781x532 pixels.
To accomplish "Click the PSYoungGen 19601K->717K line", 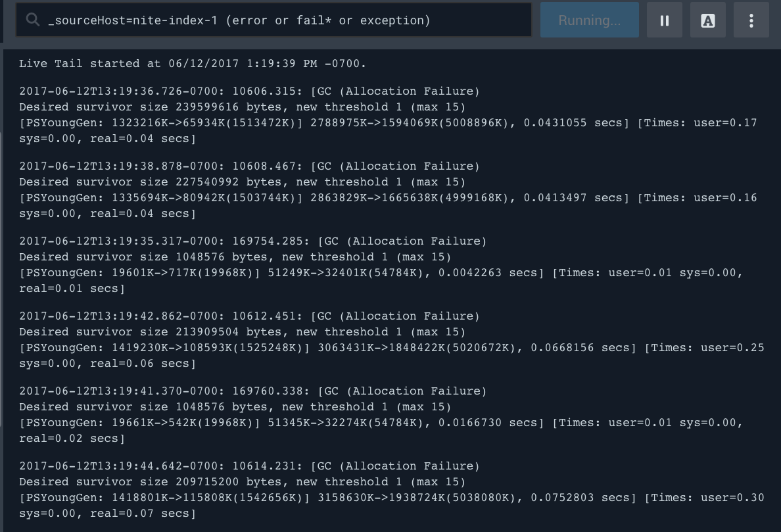I will (x=381, y=273).
